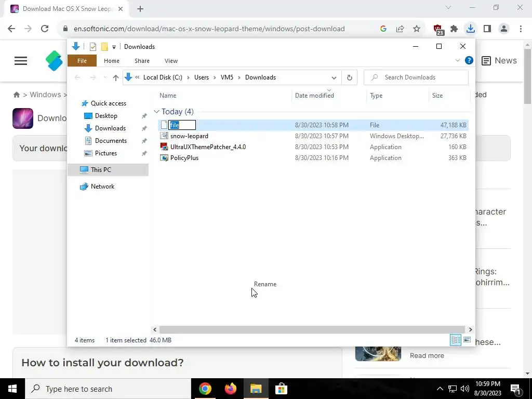Screen dimensions: 532x399
Task: Select the PolicyPlus application
Action: 184,158
